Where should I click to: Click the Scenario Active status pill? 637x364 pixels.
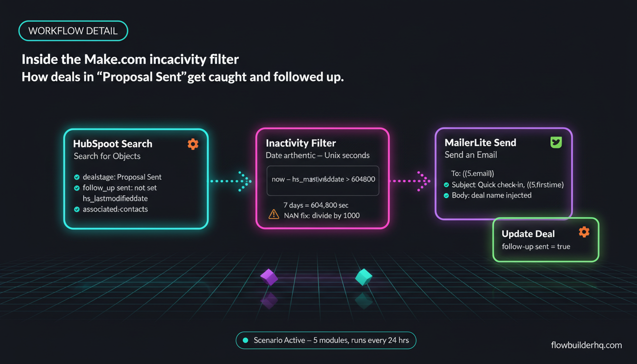(326, 340)
